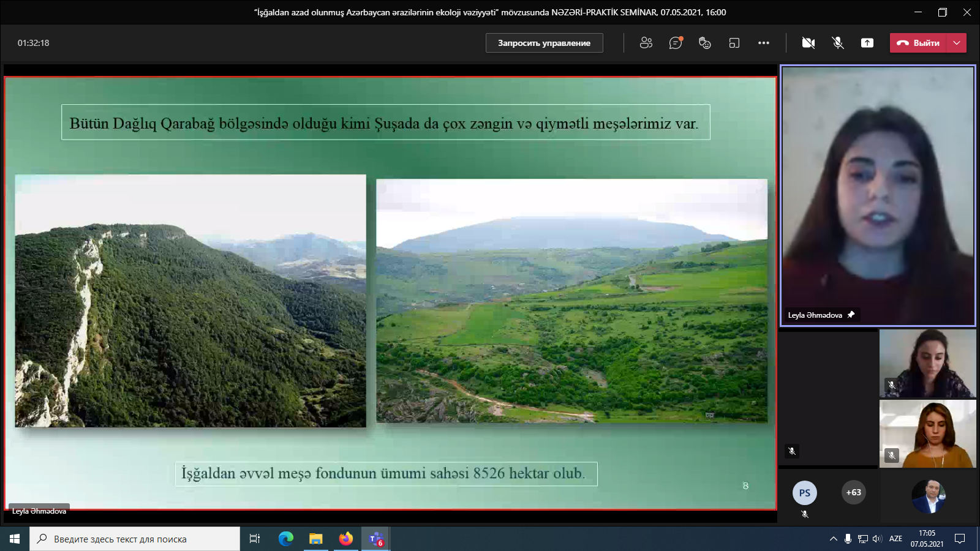Screen dimensions: 980x551
Task: Expand the leave options dropdown arrow
Action: click(957, 43)
